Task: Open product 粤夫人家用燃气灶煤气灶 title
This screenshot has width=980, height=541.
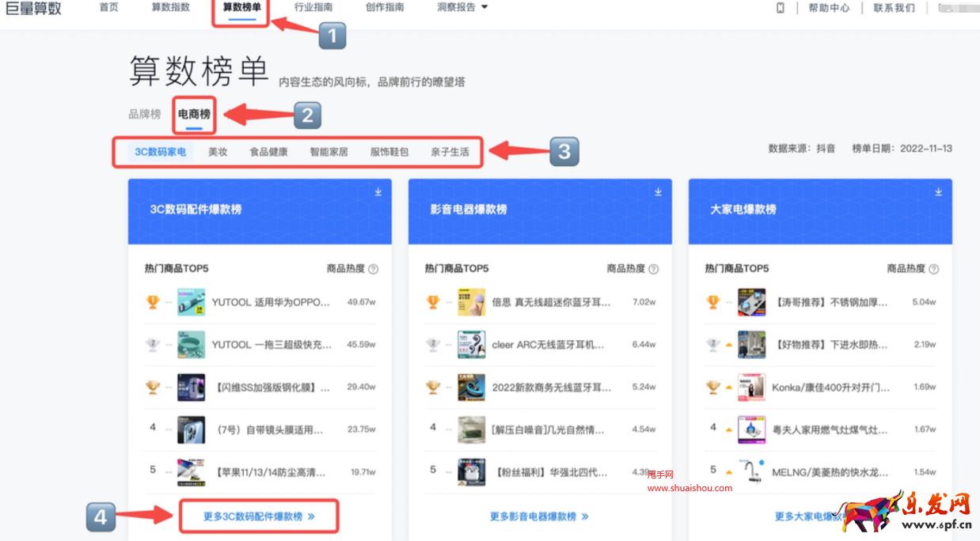Action: pyautogui.click(x=830, y=429)
